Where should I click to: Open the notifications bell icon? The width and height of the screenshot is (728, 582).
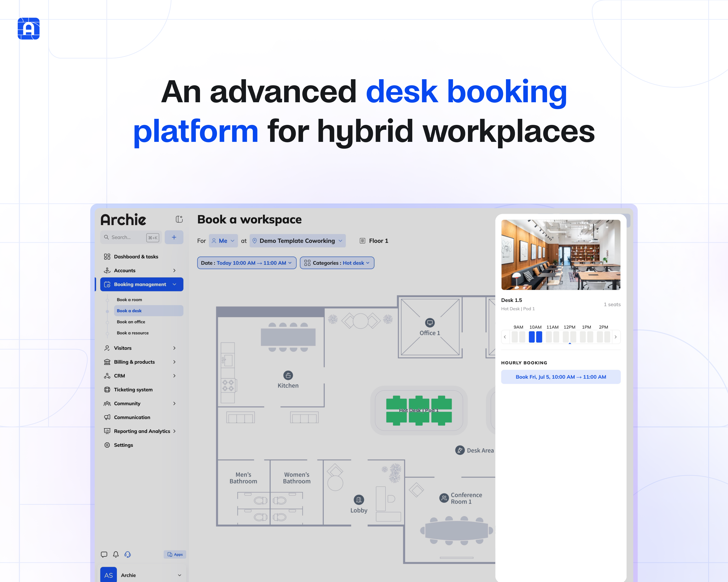[x=116, y=554]
